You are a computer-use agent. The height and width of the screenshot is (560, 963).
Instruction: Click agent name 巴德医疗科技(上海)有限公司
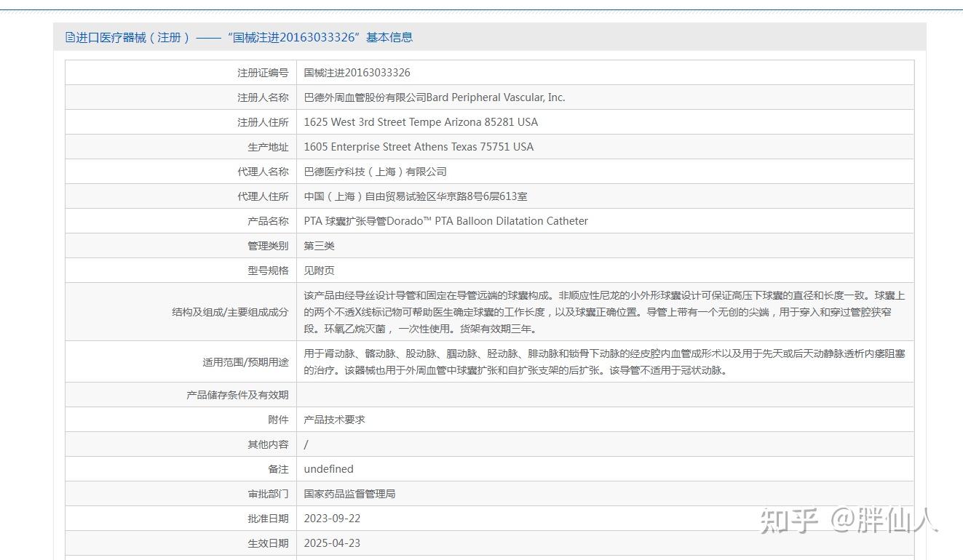[375, 172]
